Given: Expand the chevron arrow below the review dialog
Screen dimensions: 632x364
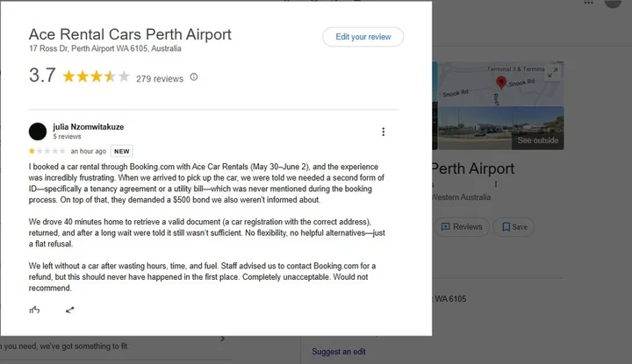Looking at the screenshot, I should tap(221, 339).
